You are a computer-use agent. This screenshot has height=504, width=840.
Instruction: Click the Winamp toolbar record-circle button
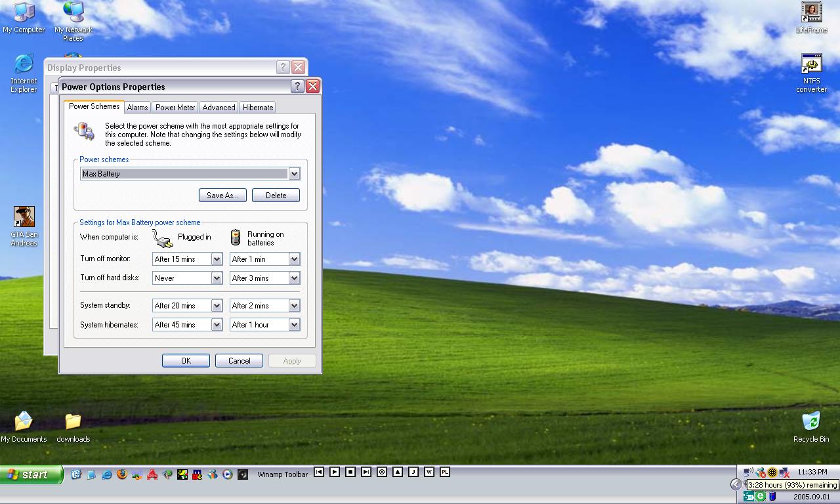[x=382, y=472]
